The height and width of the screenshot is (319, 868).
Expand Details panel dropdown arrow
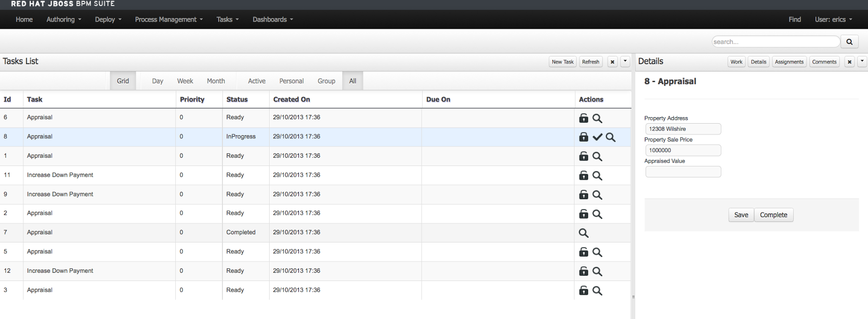pos(862,61)
